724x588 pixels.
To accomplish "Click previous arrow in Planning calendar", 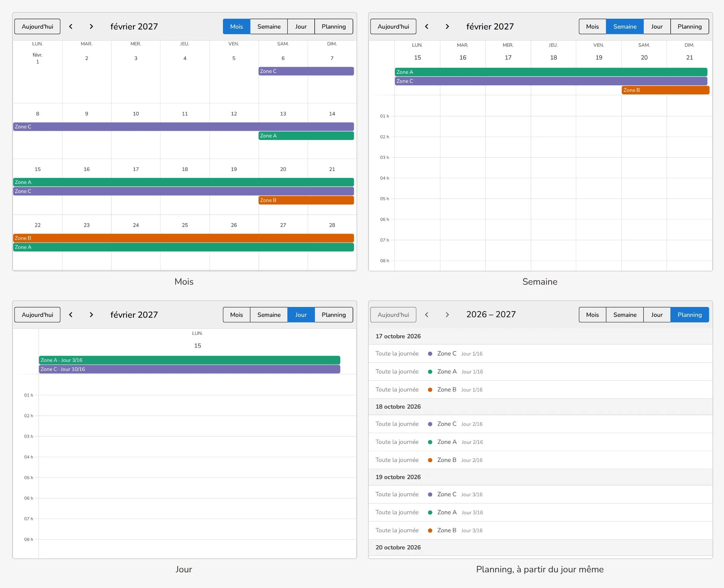I will 427,315.
